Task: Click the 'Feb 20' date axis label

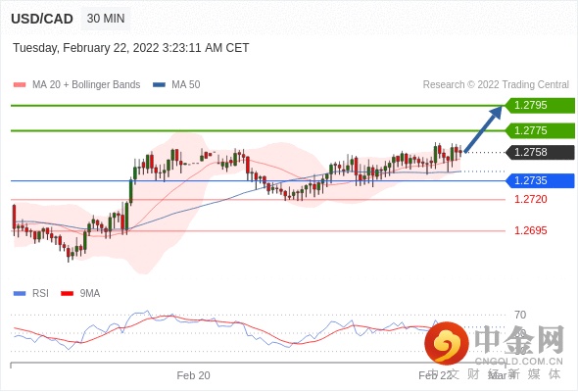Action: [194, 375]
